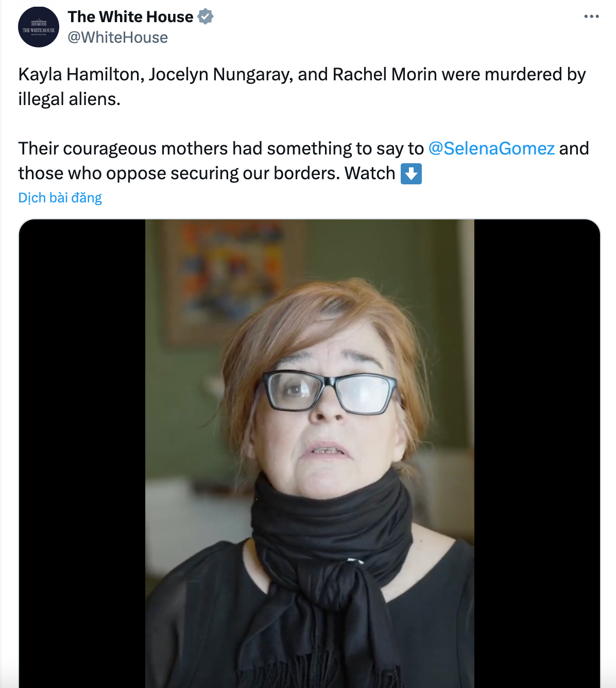The image size is (616, 688).
Task: Play the embedded video of the woman
Action: pos(310,453)
